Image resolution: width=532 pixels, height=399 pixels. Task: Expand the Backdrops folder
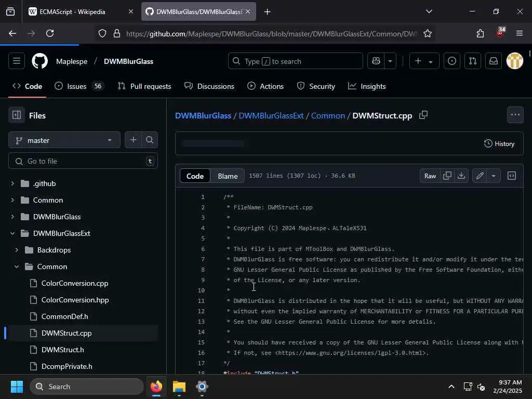17,250
